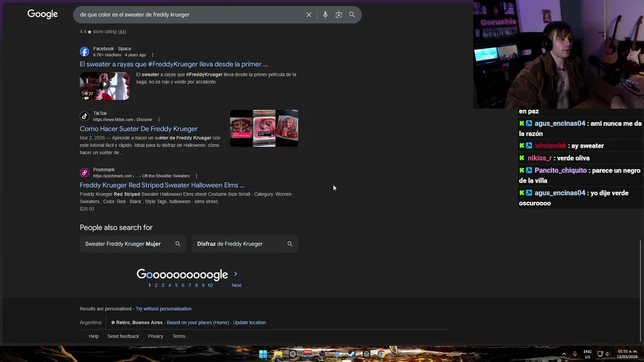Go forward using the pagination arrow chevron
The image size is (644, 362).
(x=235, y=274)
